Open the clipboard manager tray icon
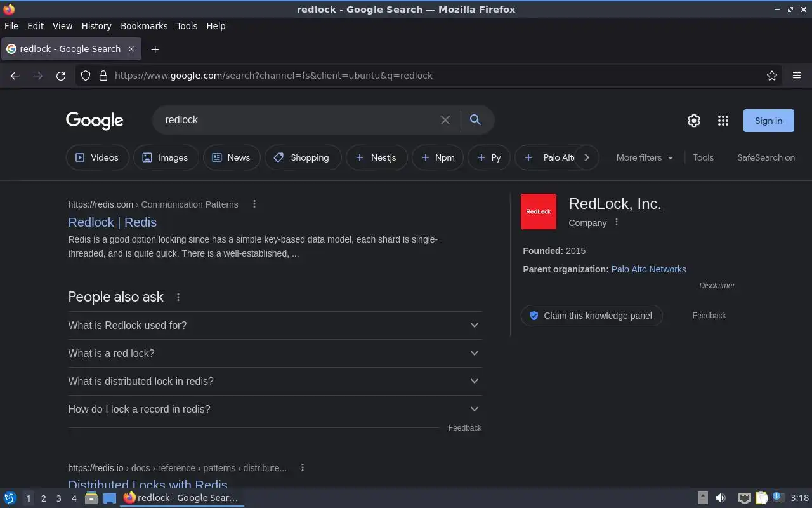The image size is (812, 508). coord(762,498)
